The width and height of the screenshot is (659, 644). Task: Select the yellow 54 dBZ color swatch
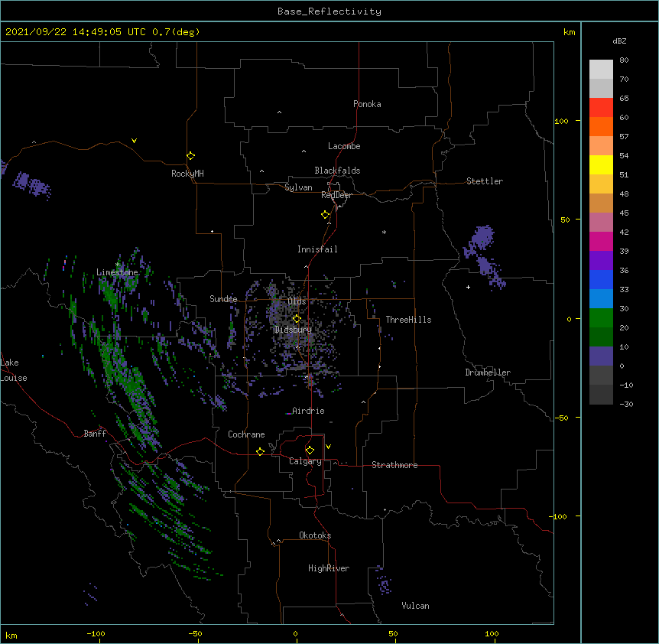601,164
